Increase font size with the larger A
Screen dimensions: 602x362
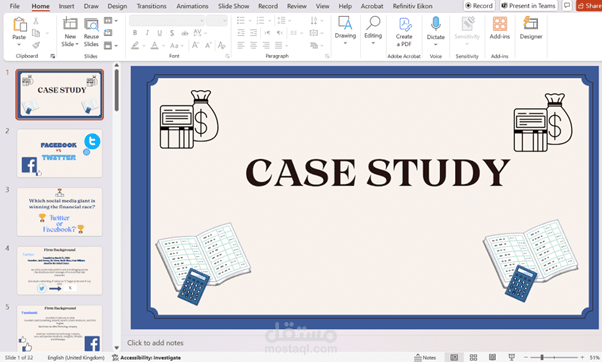pyautogui.click(x=195, y=45)
